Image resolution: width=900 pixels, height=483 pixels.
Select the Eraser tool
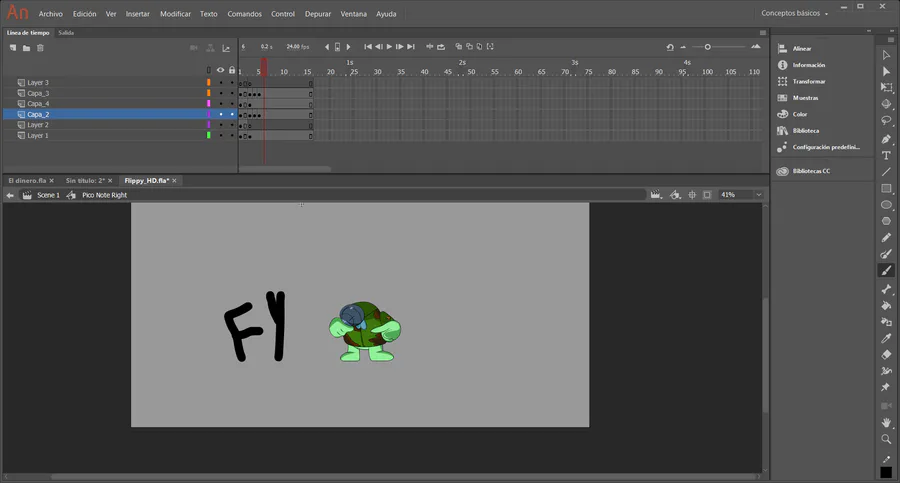click(x=886, y=355)
